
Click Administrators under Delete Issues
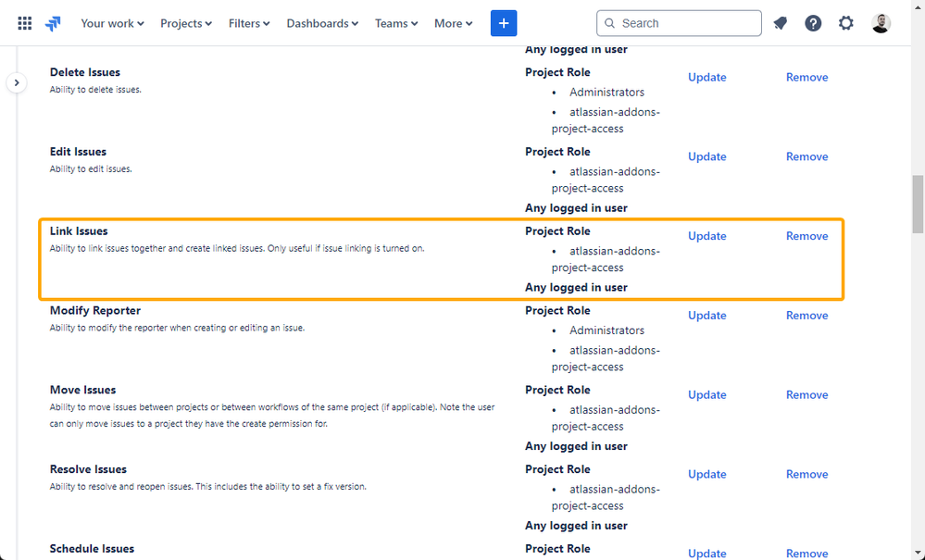click(x=606, y=92)
